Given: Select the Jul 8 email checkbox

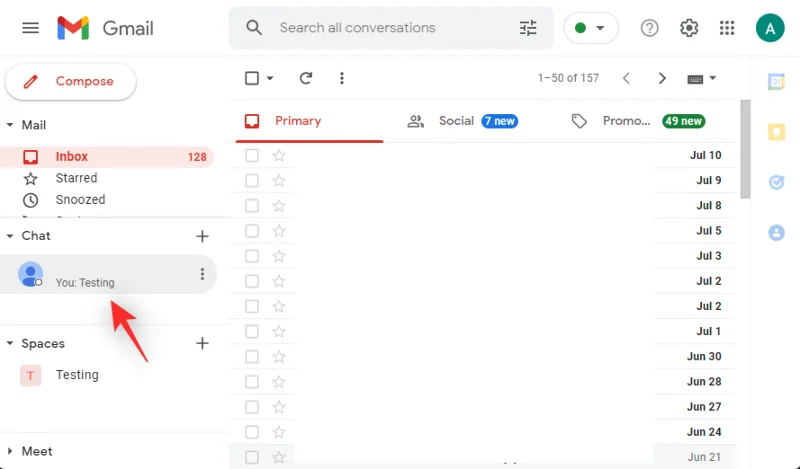Looking at the screenshot, I should pos(252,206).
